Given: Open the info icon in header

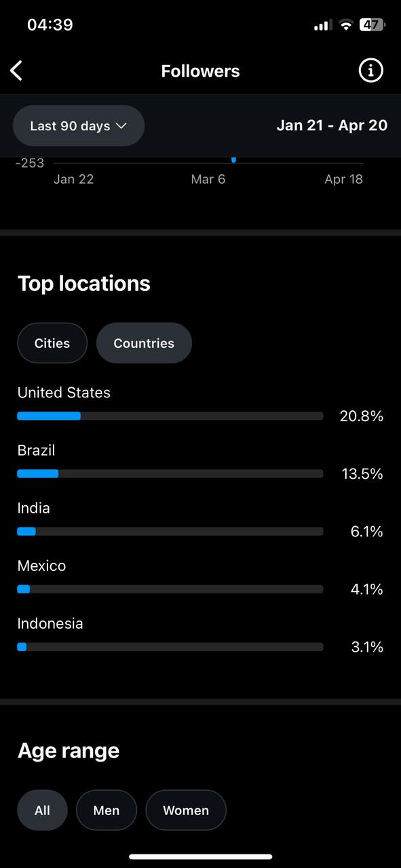Looking at the screenshot, I should [370, 71].
